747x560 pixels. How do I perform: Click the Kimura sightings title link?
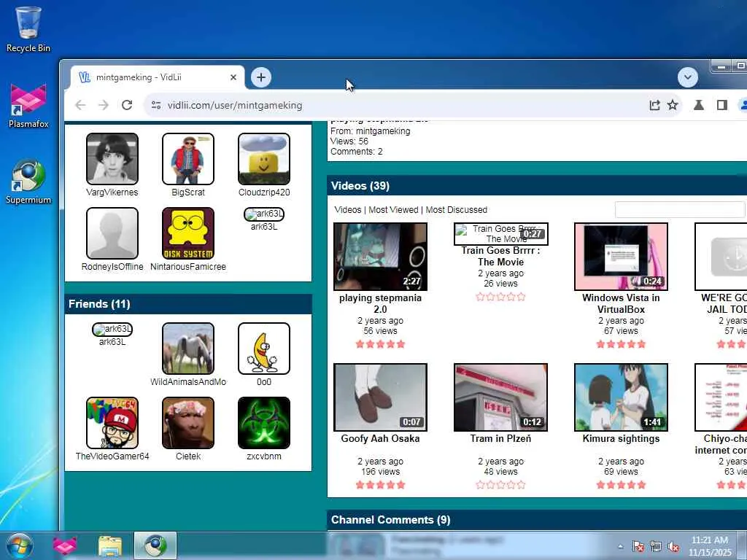click(621, 438)
